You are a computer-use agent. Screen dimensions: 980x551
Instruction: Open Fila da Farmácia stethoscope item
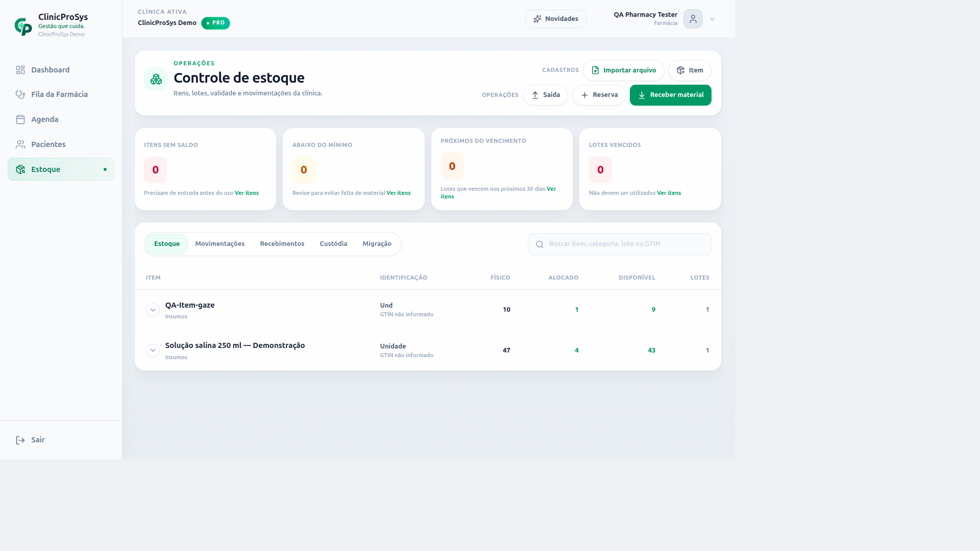point(61,94)
